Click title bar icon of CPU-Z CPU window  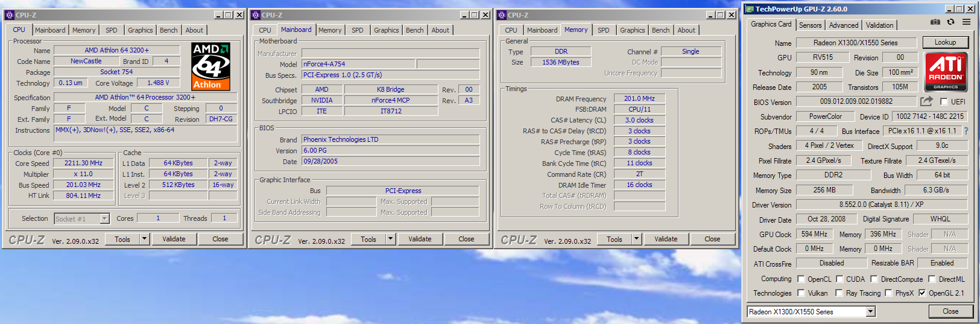(x=10, y=15)
